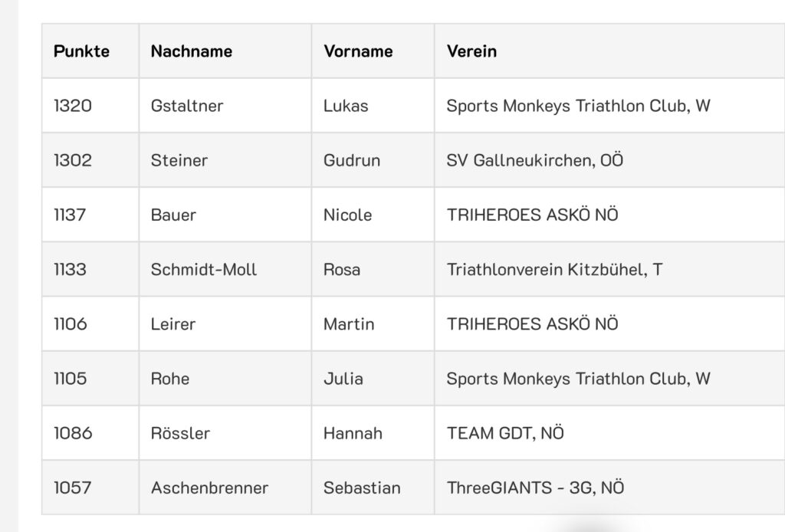Image resolution: width=785 pixels, height=532 pixels.
Task: Click the TRIHEROES club in Nicole's row
Action: 532,215
